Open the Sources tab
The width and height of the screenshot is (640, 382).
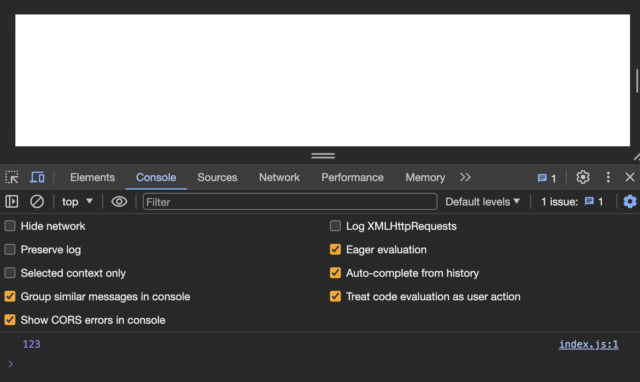pos(217,178)
